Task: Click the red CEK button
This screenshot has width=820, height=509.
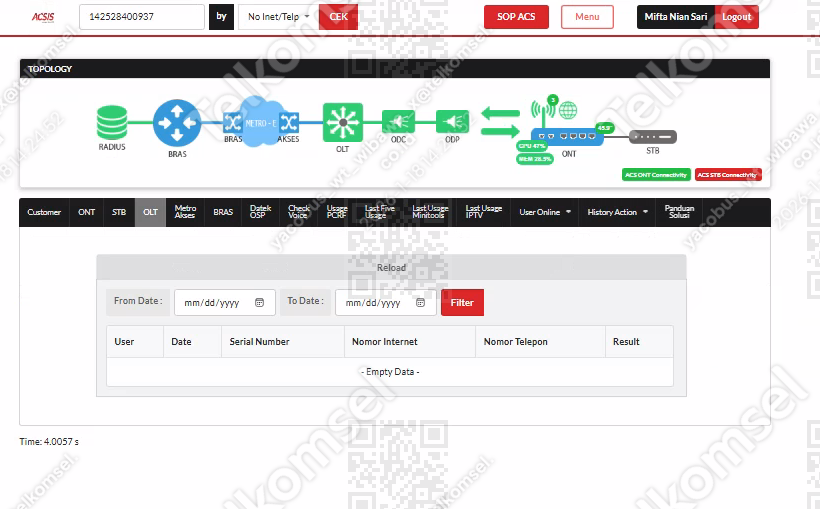Action: (338, 17)
